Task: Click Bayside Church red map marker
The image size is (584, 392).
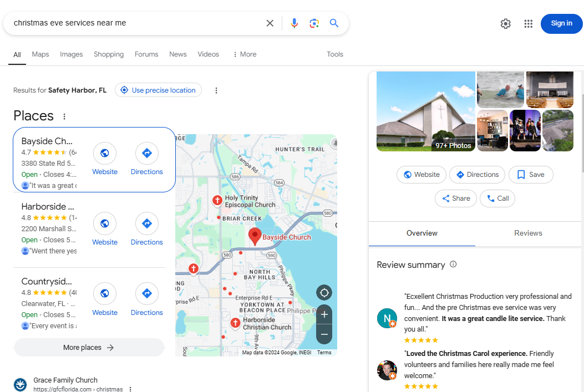Action: pos(255,237)
